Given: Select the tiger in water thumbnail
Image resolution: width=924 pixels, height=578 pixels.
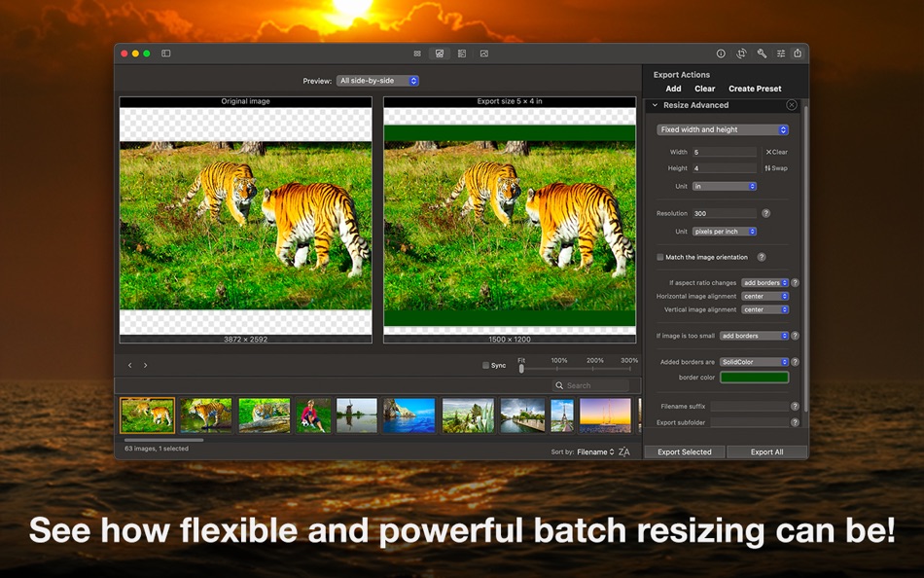Looking at the screenshot, I should click(x=206, y=415).
